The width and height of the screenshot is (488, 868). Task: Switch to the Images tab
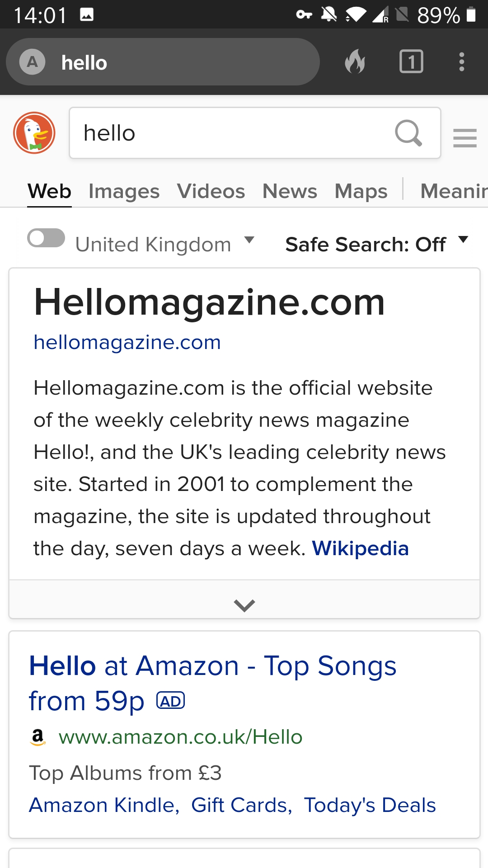pos(124,191)
